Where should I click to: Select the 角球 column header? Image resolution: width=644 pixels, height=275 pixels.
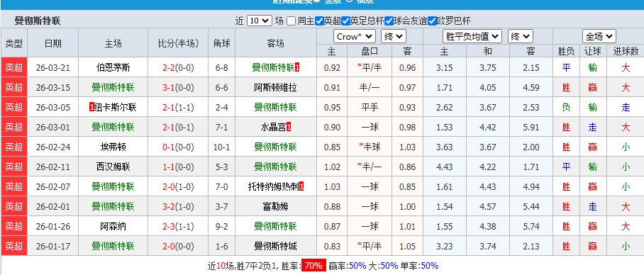pyautogui.click(x=222, y=43)
